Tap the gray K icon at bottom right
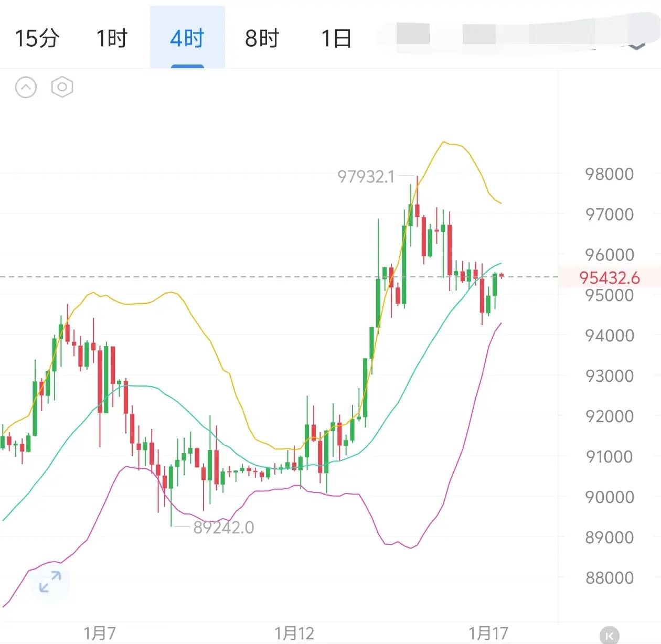661x644 pixels. tap(609, 635)
